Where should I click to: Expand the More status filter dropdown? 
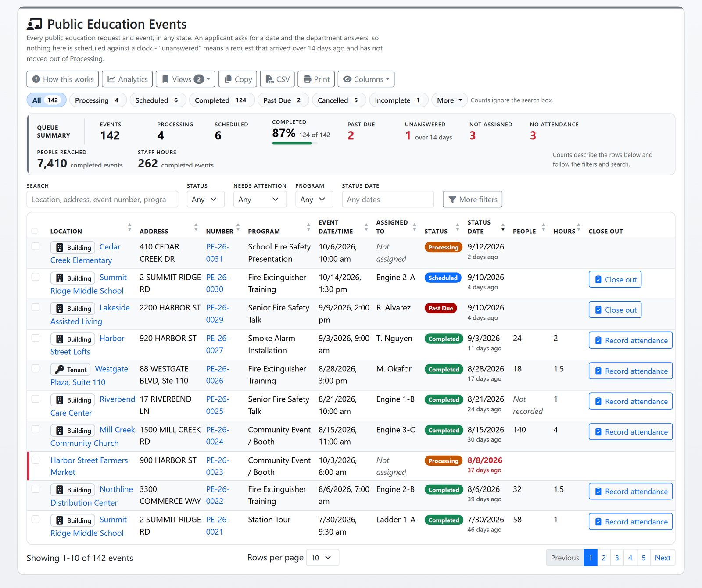click(449, 100)
